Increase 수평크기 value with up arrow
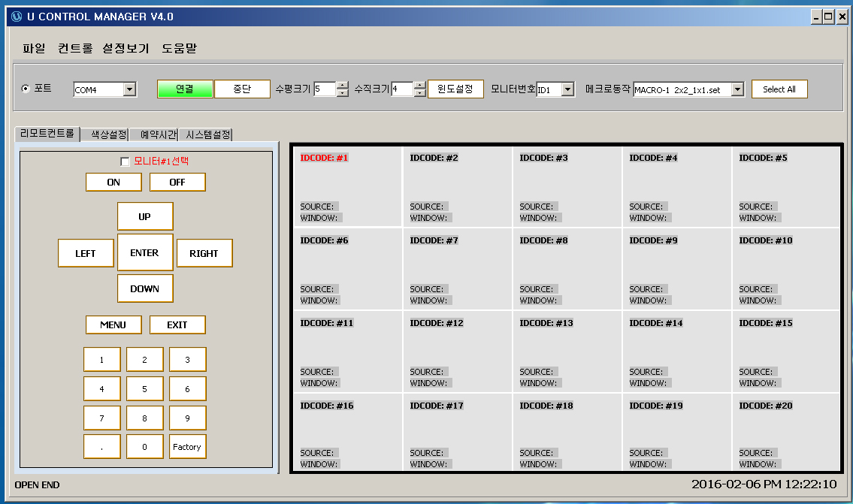This screenshot has height=504, width=853. pyautogui.click(x=343, y=85)
